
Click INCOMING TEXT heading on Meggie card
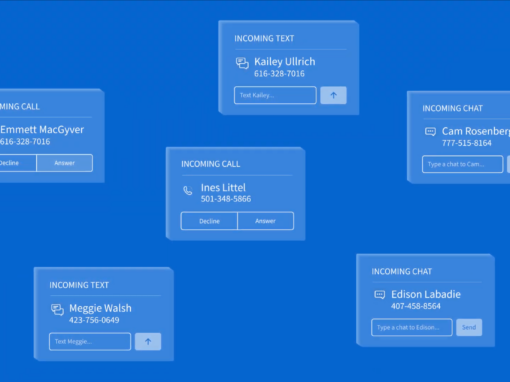(x=79, y=285)
